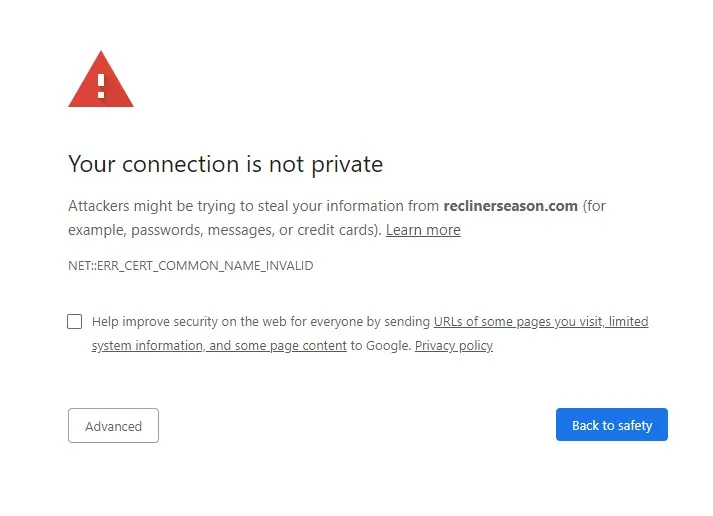Expand details with the Advanced button
The height and width of the screenshot is (516, 713).
[113, 426]
